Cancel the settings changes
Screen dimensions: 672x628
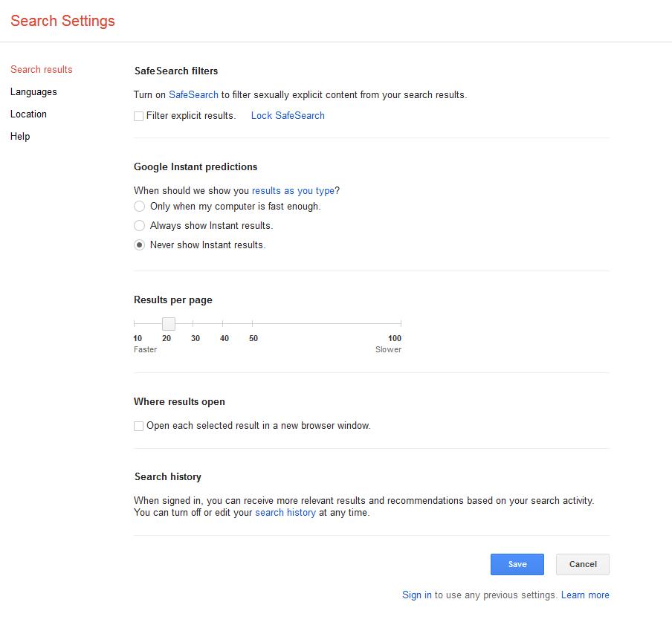pos(583,564)
